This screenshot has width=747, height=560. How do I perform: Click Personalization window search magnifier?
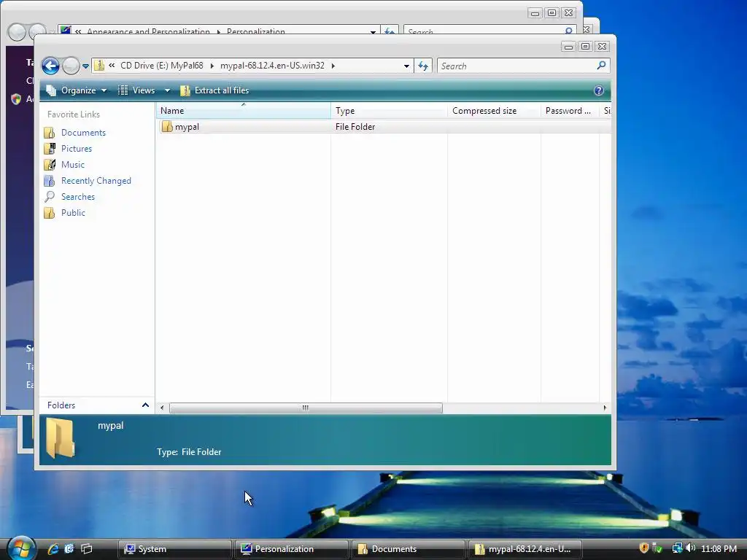(x=569, y=31)
